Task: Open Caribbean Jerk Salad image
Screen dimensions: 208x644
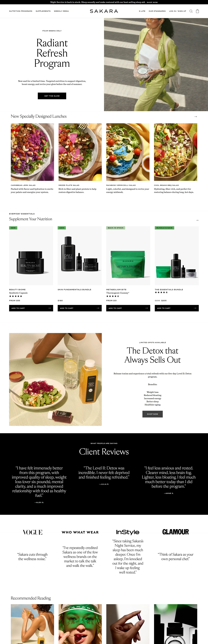Action: [32, 152]
